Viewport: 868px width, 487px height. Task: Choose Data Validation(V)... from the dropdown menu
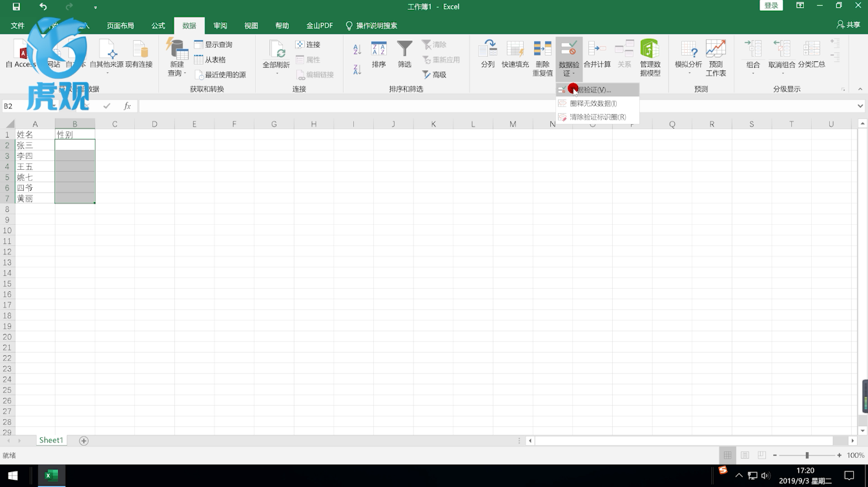coord(597,90)
